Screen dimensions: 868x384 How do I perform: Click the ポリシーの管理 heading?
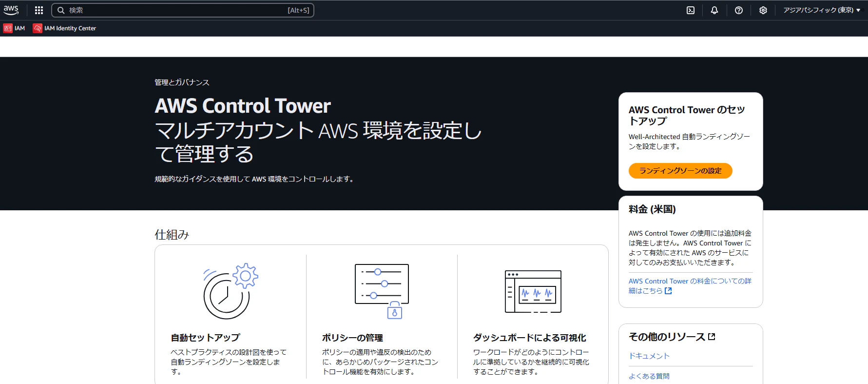point(352,338)
